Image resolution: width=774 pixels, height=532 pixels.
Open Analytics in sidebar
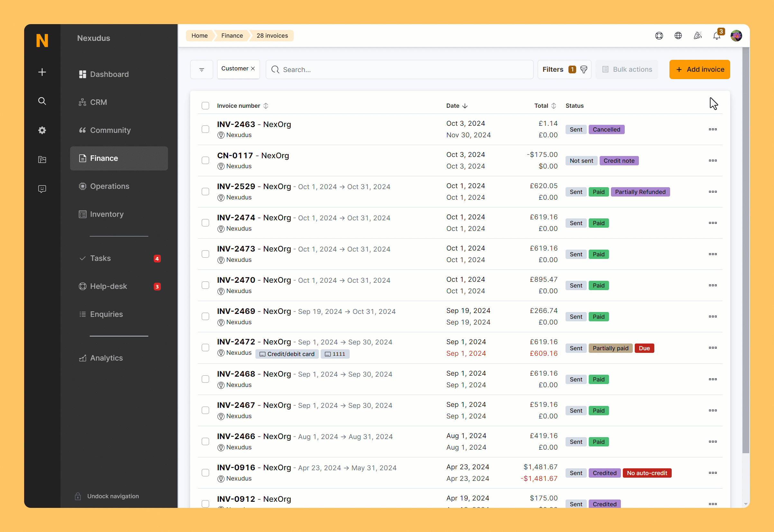tap(119, 358)
